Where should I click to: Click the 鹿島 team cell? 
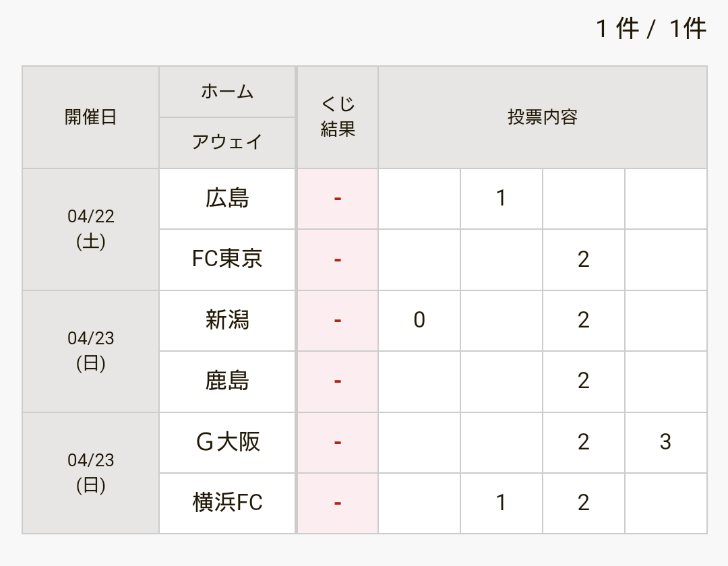[227, 381]
